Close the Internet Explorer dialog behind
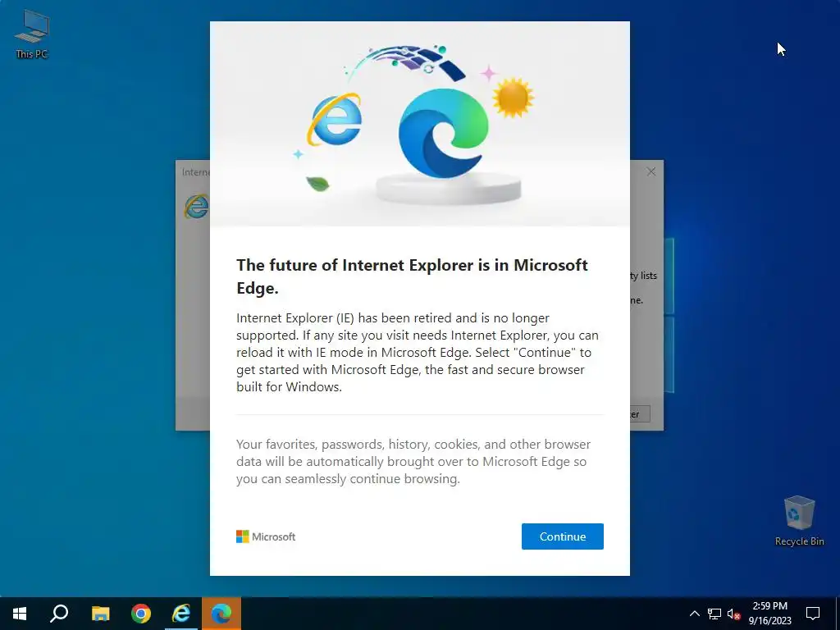Image resolution: width=840 pixels, height=630 pixels. coord(651,171)
